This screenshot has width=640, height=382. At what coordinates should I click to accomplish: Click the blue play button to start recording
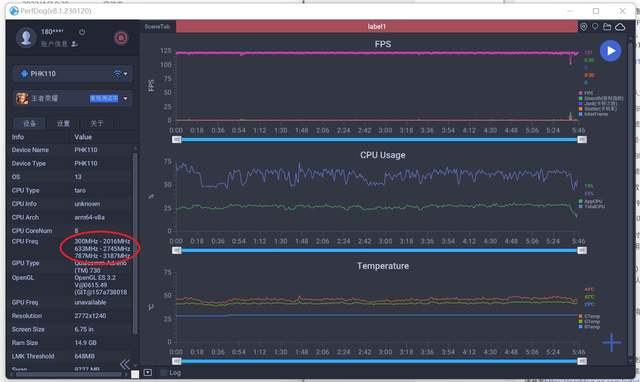tap(610, 51)
